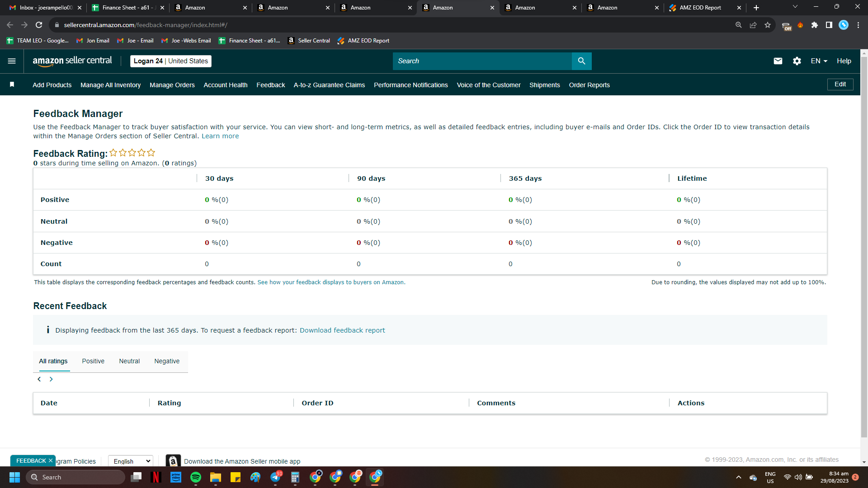Open the Seller Central hamburger menu

tap(12, 61)
